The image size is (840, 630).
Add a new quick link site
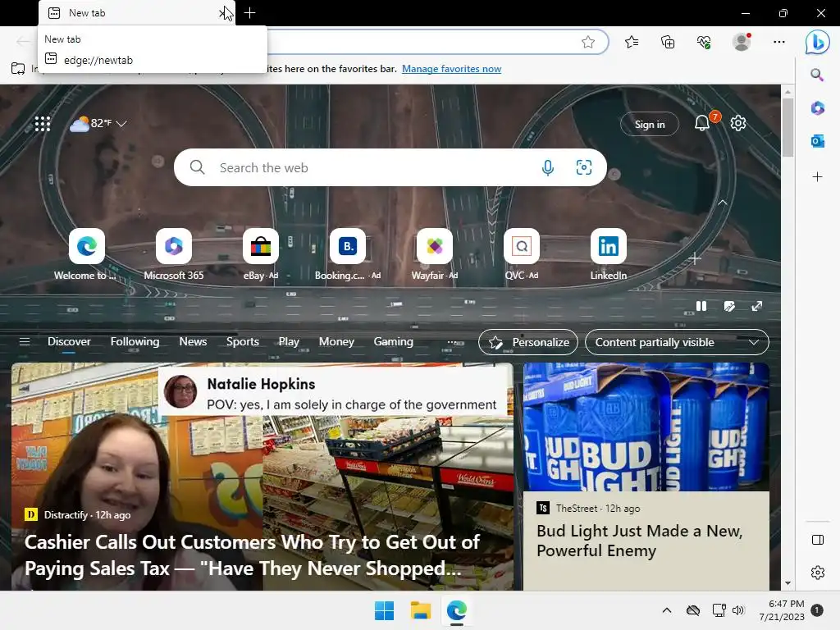(695, 258)
